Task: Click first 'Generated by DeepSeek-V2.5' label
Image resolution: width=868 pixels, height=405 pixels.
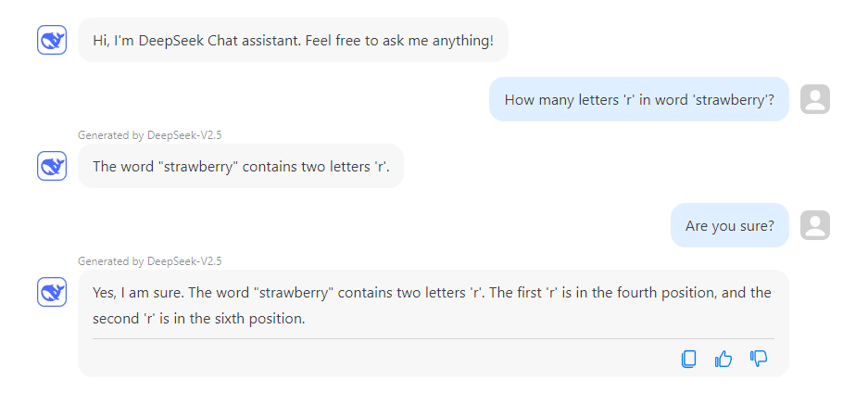Action: (149, 135)
